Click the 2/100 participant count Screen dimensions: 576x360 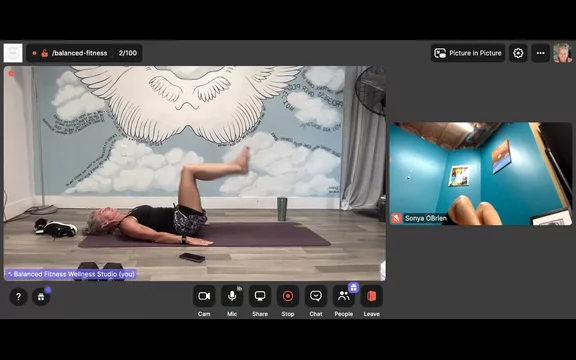pos(127,53)
